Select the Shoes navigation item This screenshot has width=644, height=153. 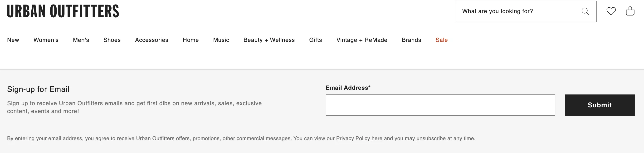coord(112,40)
